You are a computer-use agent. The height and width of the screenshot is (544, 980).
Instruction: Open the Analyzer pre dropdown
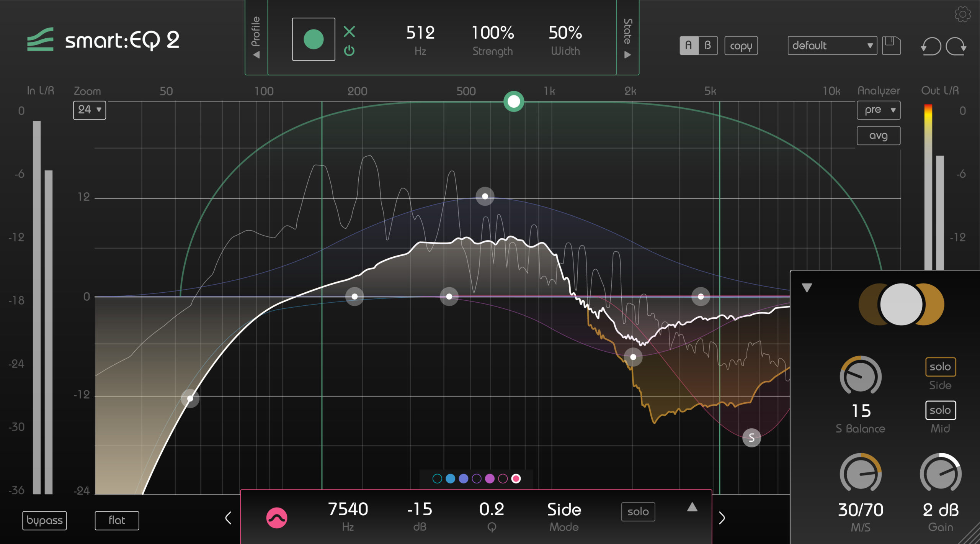(879, 110)
